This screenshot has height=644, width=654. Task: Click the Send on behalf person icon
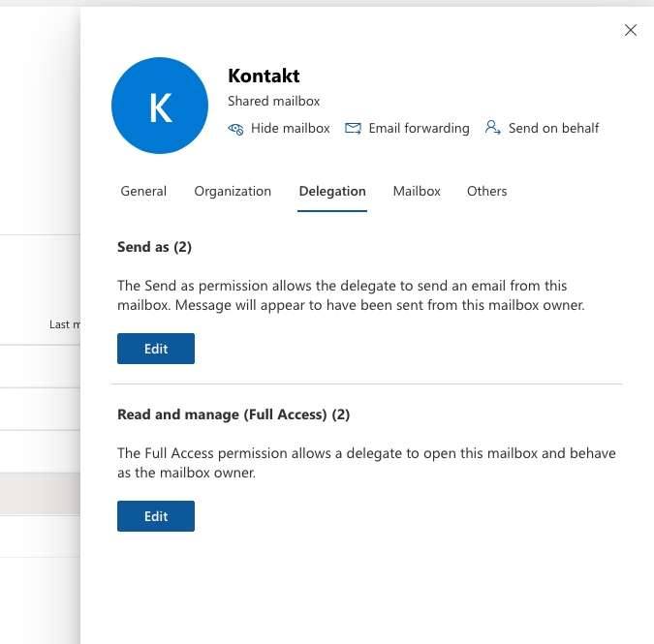coord(492,128)
